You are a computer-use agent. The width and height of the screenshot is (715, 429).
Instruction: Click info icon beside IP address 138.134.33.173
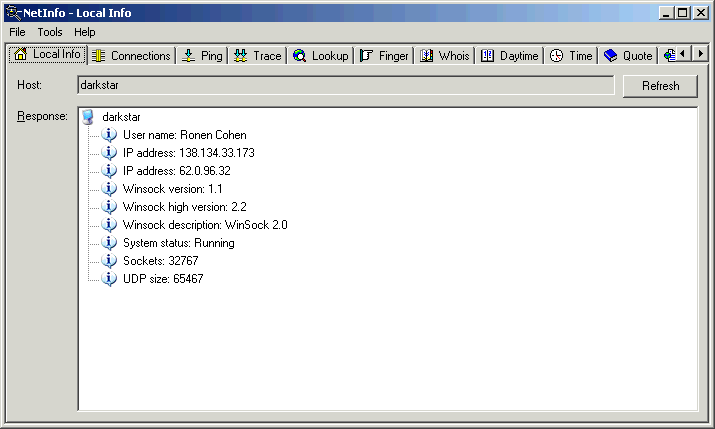[x=109, y=152]
